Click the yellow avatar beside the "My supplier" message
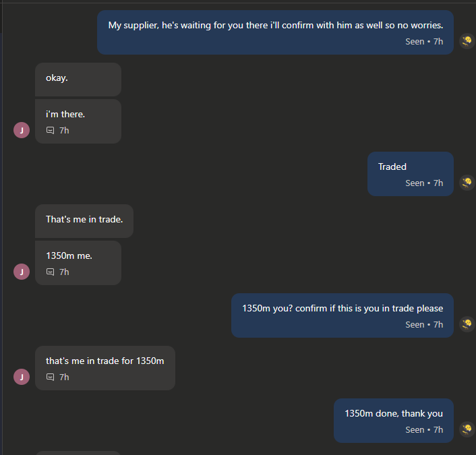The image size is (476, 455). 467,41
